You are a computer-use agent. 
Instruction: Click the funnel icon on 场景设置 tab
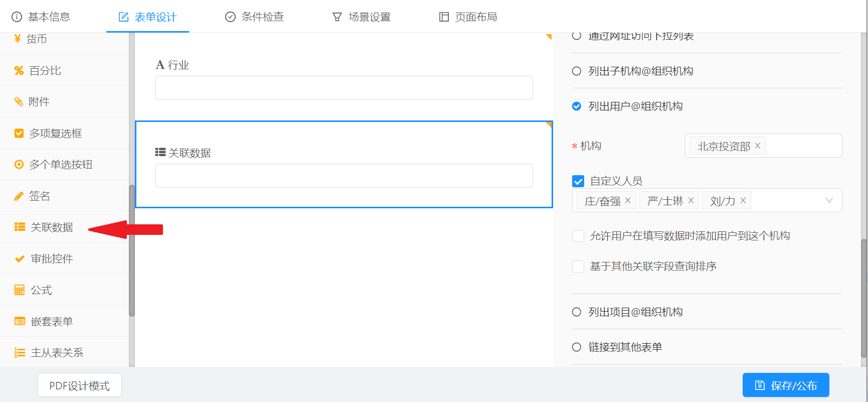337,17
